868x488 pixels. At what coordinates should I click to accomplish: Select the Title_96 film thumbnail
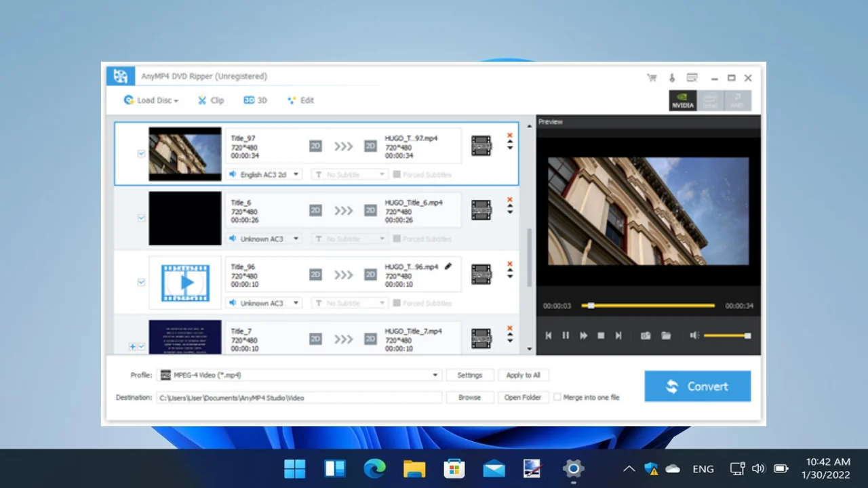pos(185,283)
